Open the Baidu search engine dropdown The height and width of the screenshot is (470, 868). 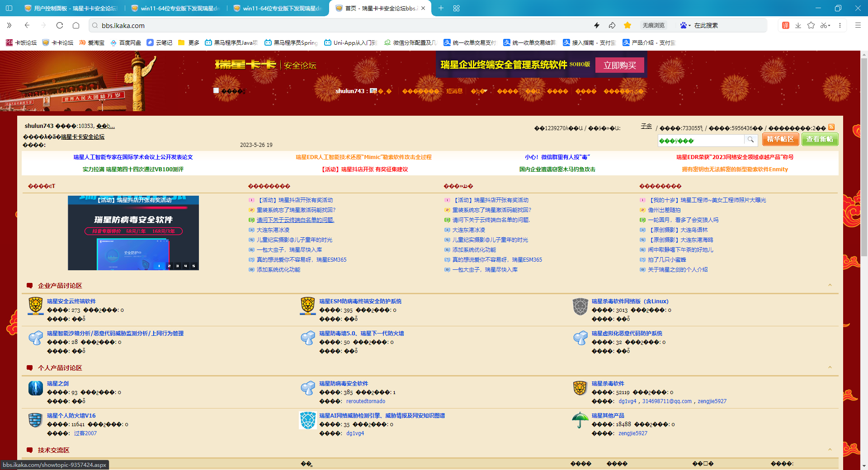coord(685,25)
